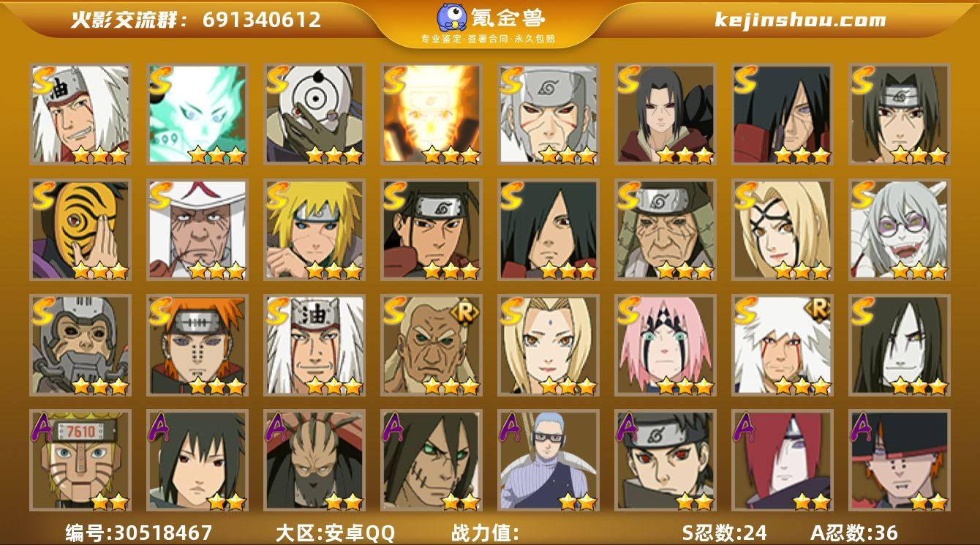Select the orange spiral mask Tobi portrait
The width and height of the screenshot is (980, 545).
[80, 230]
